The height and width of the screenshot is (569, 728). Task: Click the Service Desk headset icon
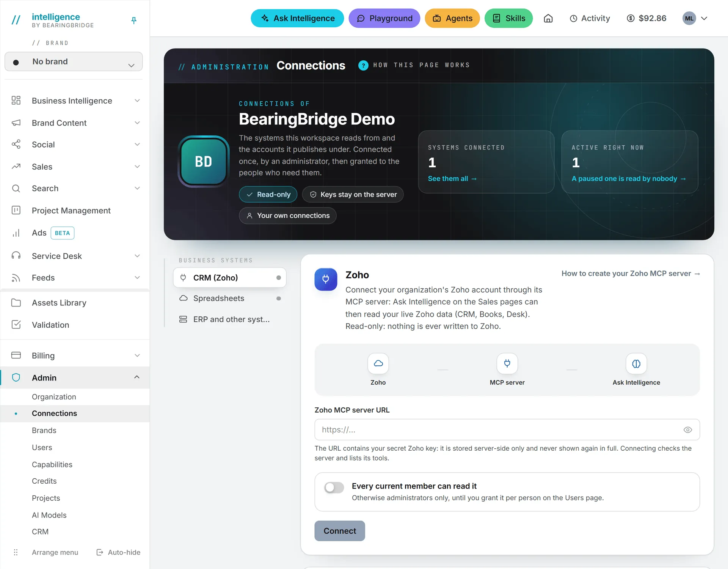pos(16,256)
